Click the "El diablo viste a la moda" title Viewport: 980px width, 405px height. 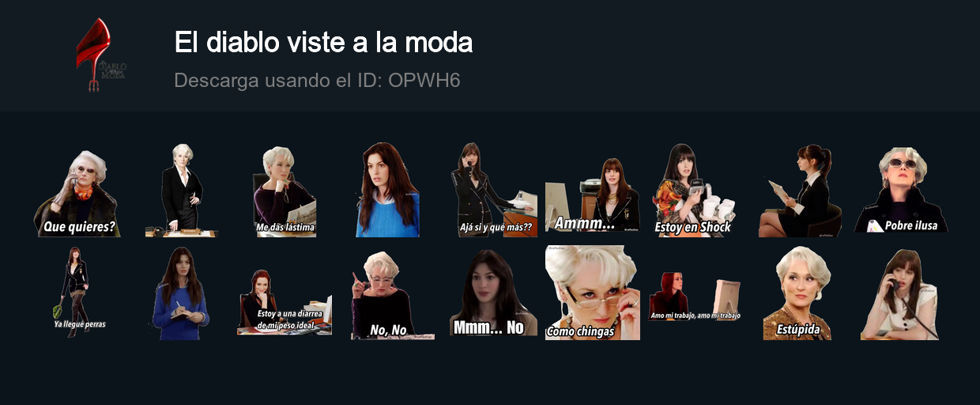[x=323, y=42]
